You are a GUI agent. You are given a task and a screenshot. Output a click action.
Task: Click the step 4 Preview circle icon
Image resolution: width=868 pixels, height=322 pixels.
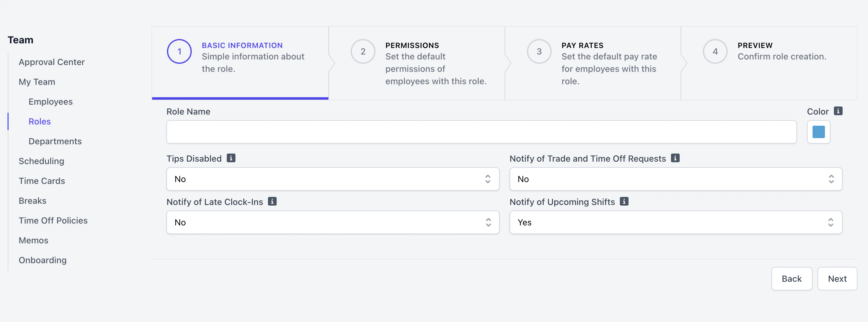pos(715,51)
